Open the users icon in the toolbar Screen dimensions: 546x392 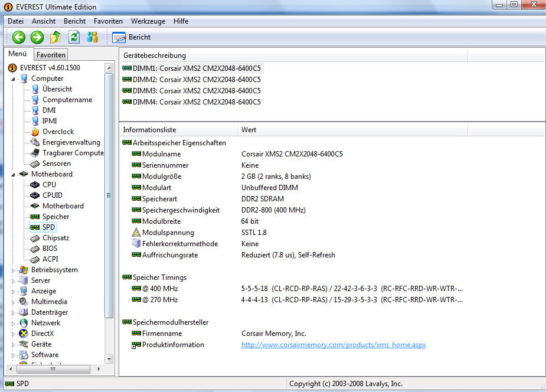(x=92, y=37)
